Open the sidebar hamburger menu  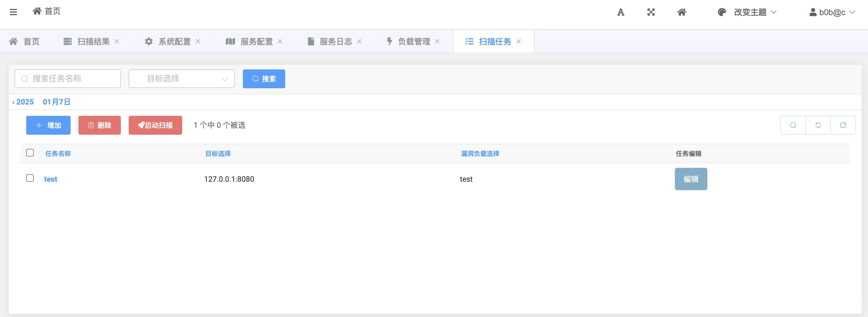(x=13, y=11)
